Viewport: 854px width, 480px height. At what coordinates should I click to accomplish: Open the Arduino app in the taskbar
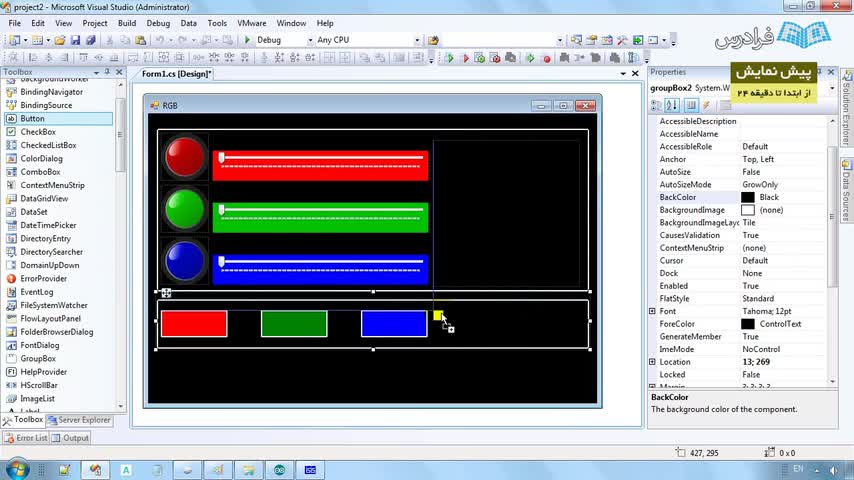tap(279, 470)
